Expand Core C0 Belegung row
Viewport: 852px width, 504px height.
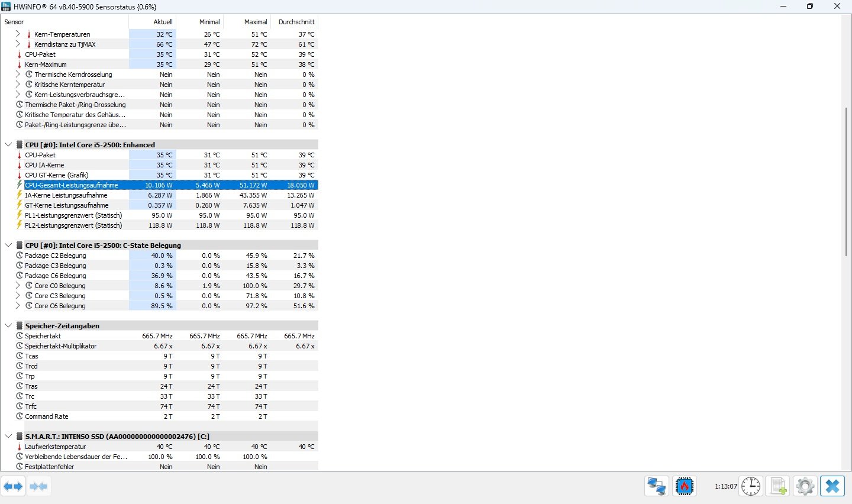click(18, 286)
